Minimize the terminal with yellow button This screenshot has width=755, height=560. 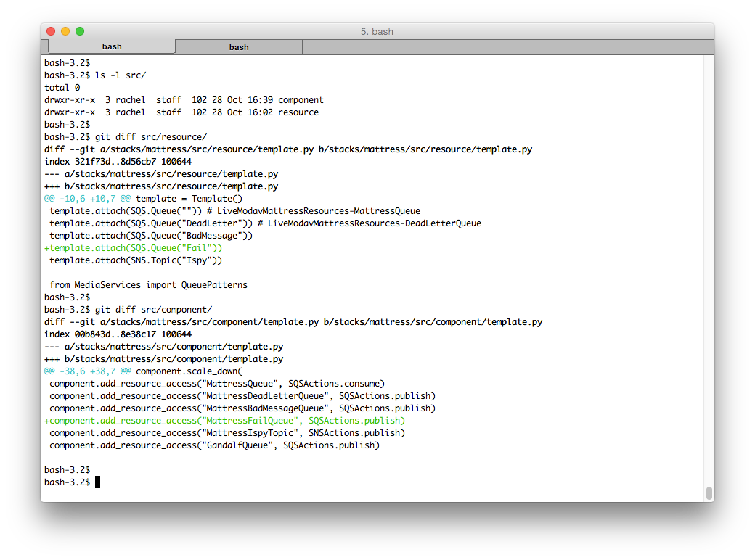point(65,31)
